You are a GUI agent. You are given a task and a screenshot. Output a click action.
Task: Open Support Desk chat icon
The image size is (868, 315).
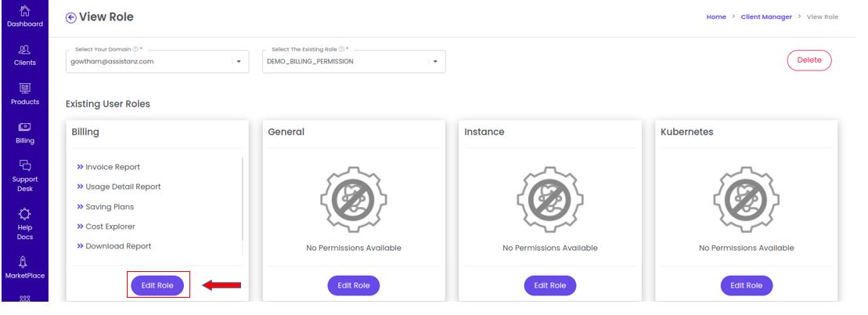click(25, 165)
